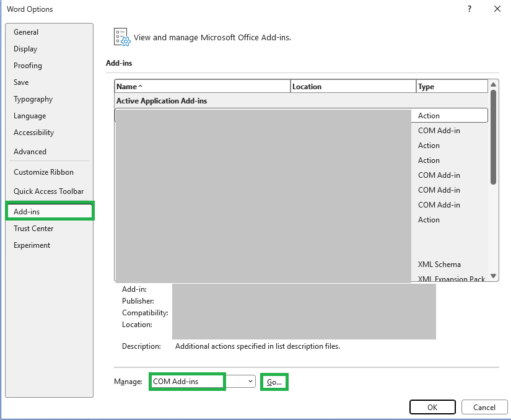
Task: Open the General options category
Action: (x=49, y=32)
